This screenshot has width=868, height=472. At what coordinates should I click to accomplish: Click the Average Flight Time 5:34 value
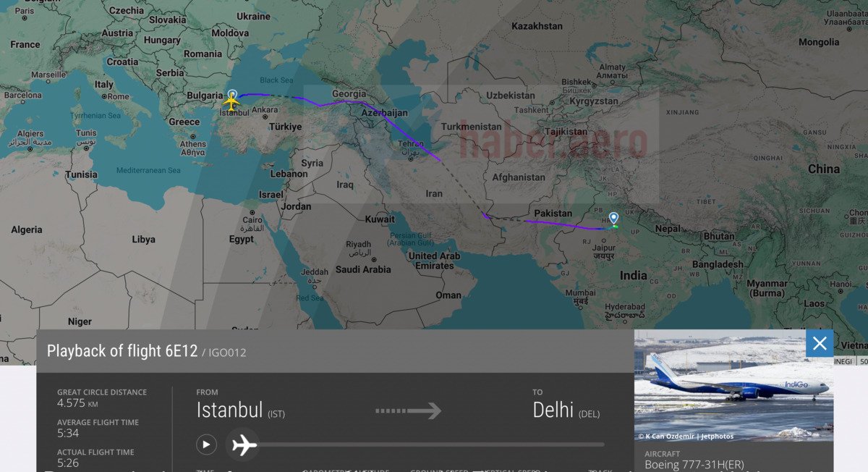(68, 433)
